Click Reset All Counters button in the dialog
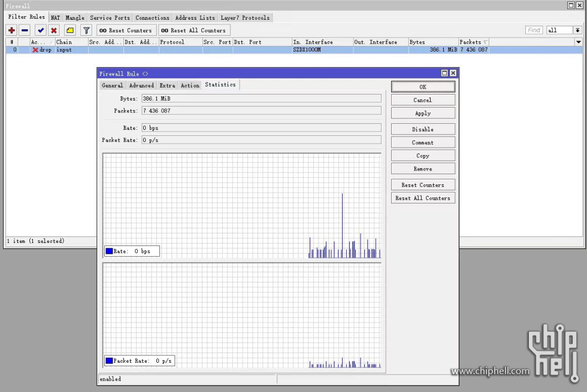This screenshot has height=392, width=587. click(x=423, y=198)
